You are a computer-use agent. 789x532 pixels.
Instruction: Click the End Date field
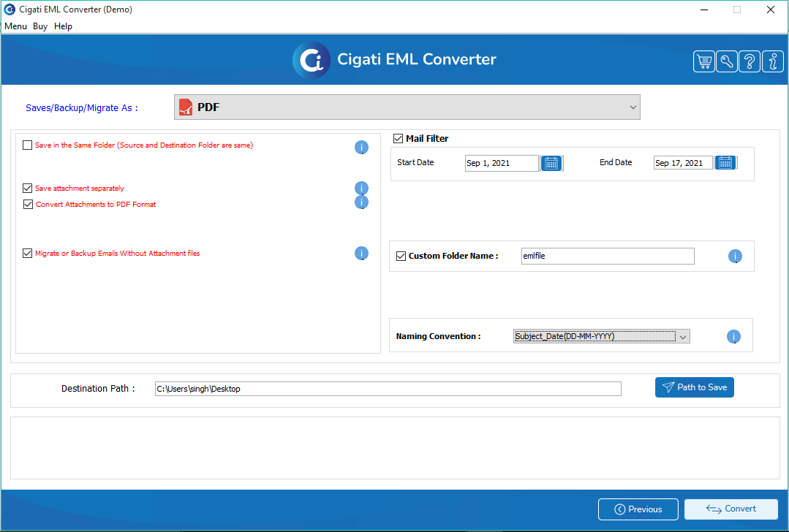coord(683,163)
